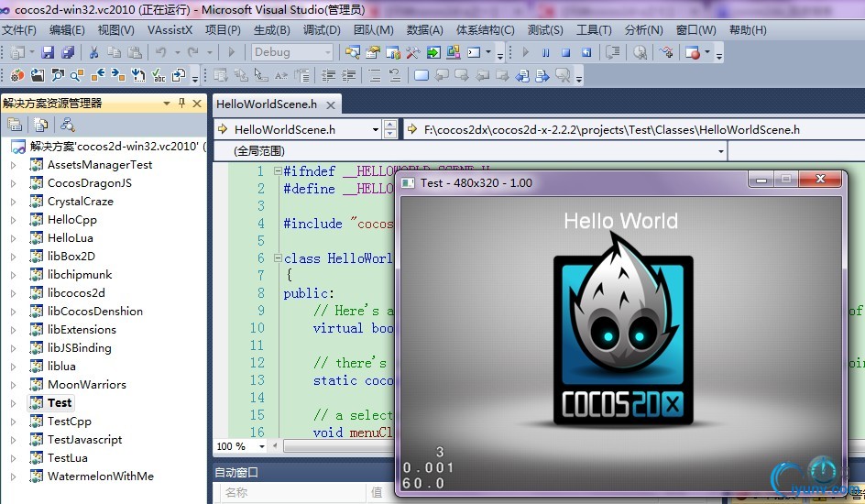Click the Hello World label in Test window
Screen dimensions: 865x504
click(x=621, y=221)
